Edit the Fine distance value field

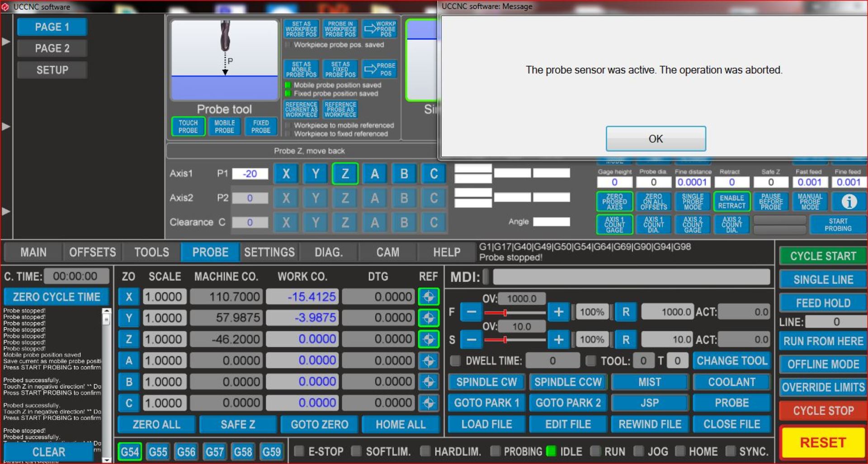tap(692, 182)
